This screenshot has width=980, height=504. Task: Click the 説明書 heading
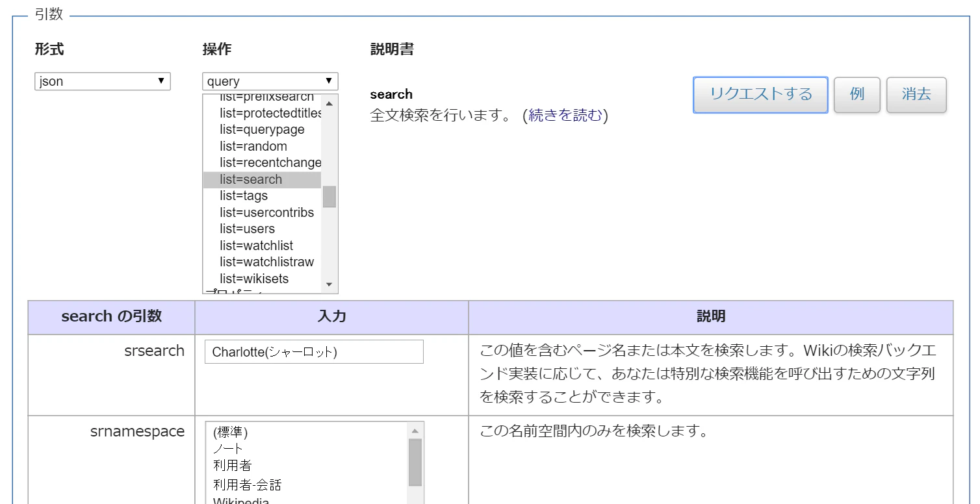pos(392,49)
